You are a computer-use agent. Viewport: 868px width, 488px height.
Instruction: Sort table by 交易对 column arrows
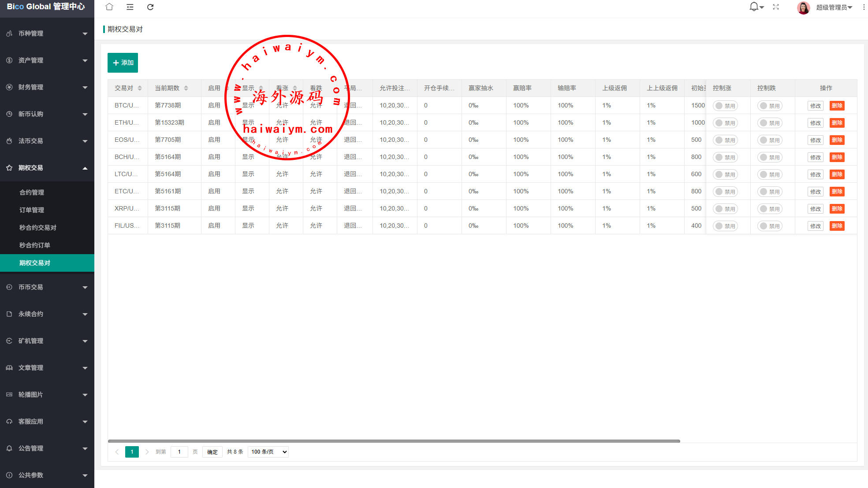140,88
